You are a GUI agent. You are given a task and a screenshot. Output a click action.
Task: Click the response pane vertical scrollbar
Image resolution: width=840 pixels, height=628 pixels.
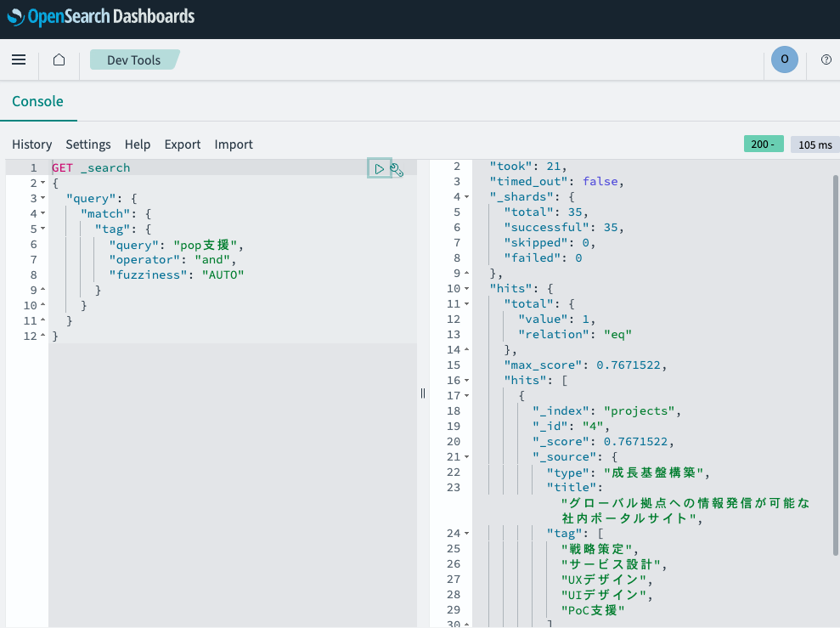pyautogui.click(x=835, y=365)
